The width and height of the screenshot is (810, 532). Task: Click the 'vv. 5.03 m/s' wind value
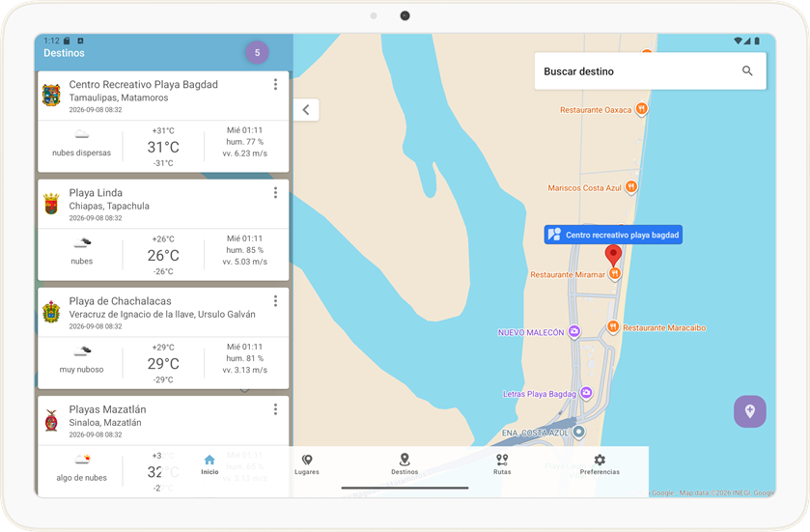[245, 262]
